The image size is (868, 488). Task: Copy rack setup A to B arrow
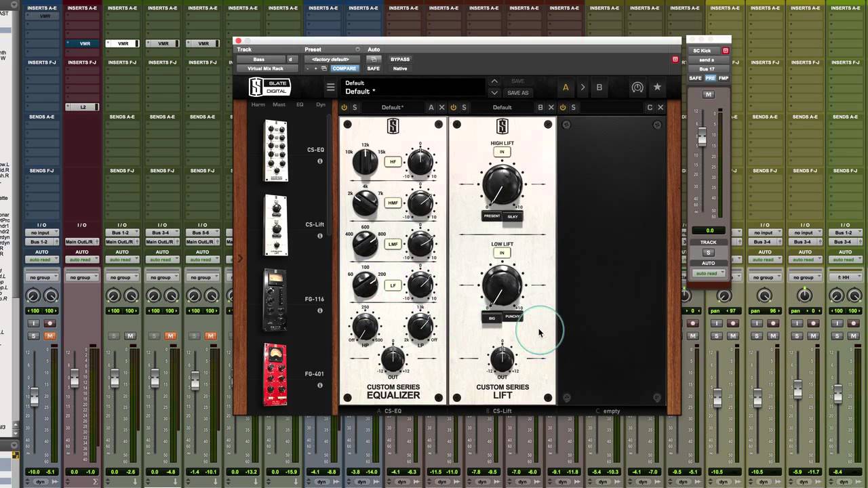coord(582,87)
